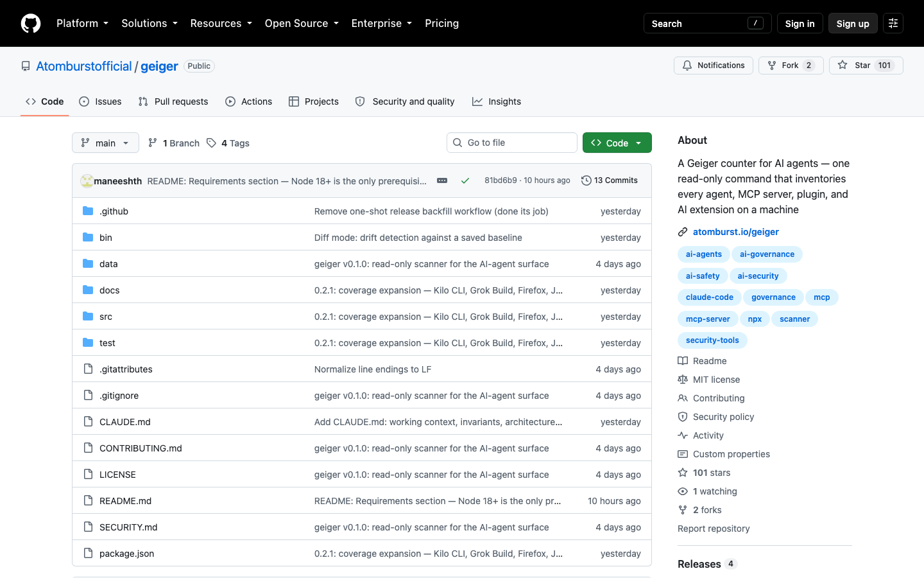Viewport: 924px width, 578px height.
Task: Open the Security policy link
Action: pyautogui.click(x=716, y=417)
